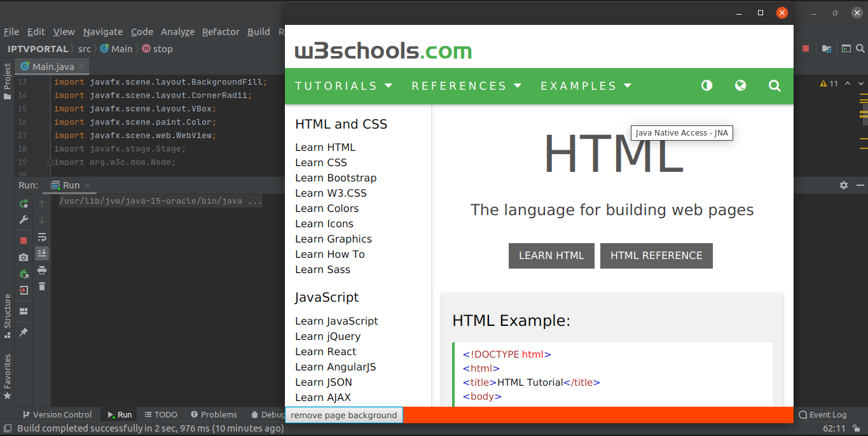Image resolution: width=868 pixels, height=436 pixels.
Task: Toggle scroll to end in Run console
Action: tap(42, 253)
